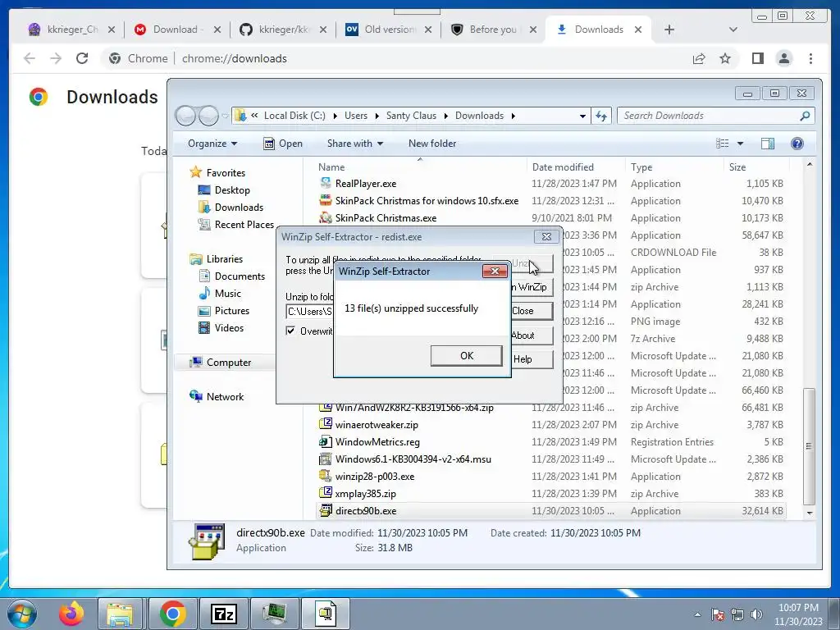Open the view options dropdown arrow
This screenshot has width=840, height=630.
(740, 144)
